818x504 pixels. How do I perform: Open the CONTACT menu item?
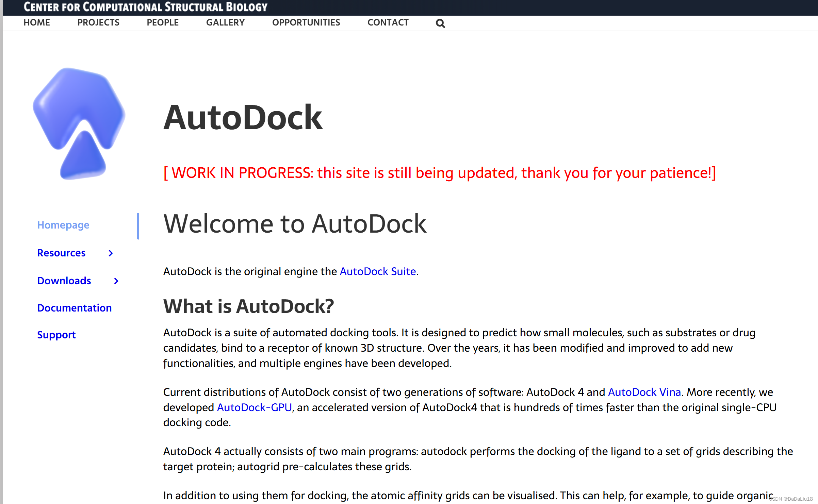pos(388,22)
